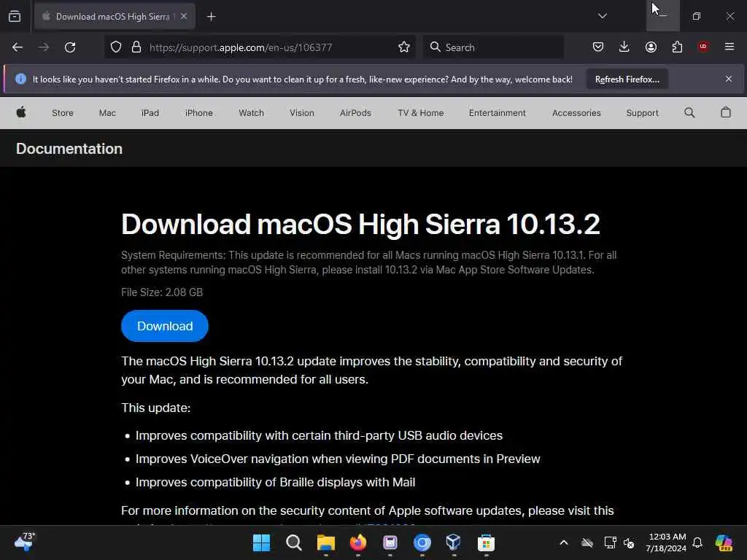This screenshot has width=747, height=560.
Task: Open the Extensions puzzle icon
Action: tap(677, 47)
